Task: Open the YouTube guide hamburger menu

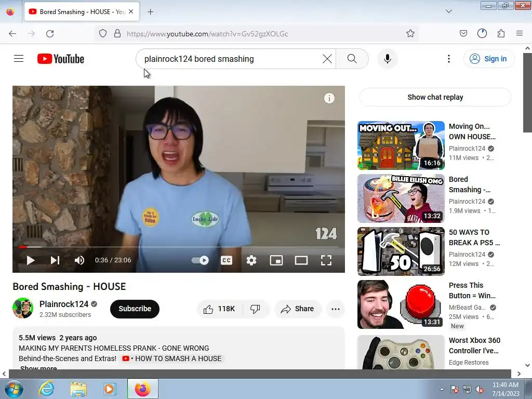Action: 19,59
